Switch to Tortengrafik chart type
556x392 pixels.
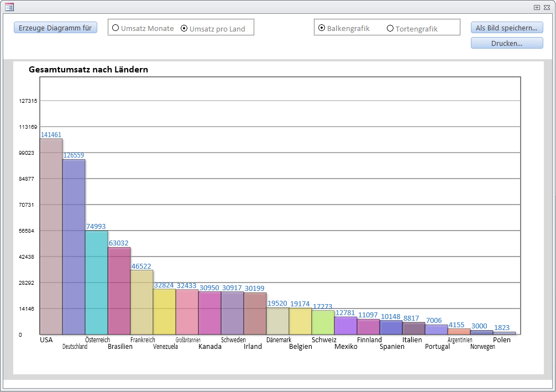click(390, 28)
